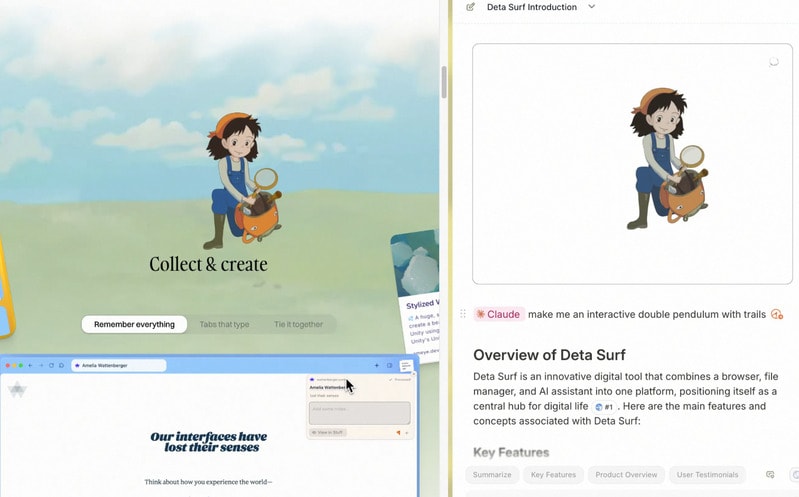Click the left panel vertical scrollbar
The width and height of the screenshot is (799, 497).
point(444,82)
